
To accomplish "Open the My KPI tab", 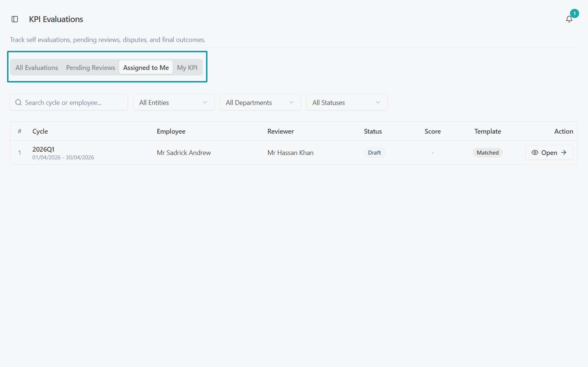I will coord(187,67).
